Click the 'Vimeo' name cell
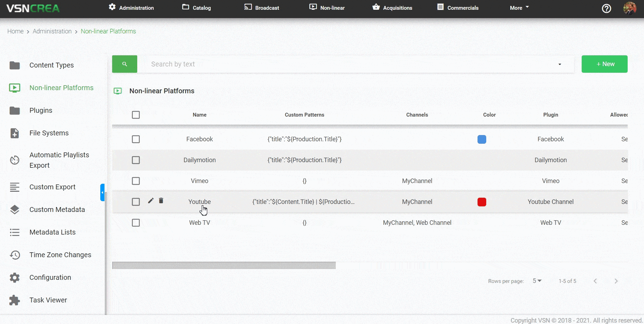The image size is (644, 324). [x=200, y=181]
